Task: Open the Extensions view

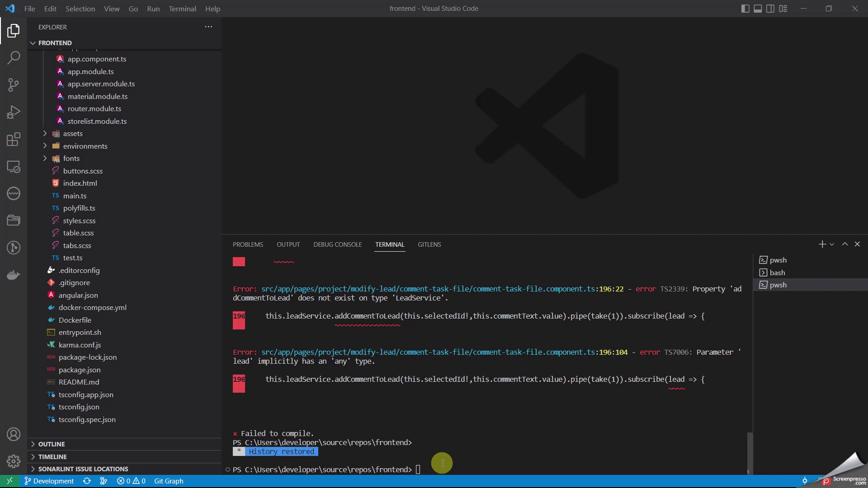Action: click(x=14, y=139)
